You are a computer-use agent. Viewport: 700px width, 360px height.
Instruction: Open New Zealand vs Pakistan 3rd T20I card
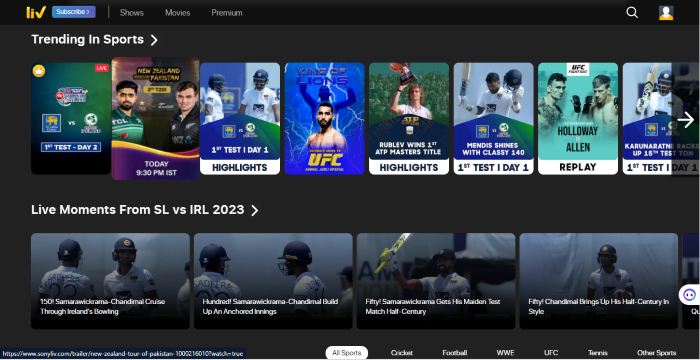155,118
